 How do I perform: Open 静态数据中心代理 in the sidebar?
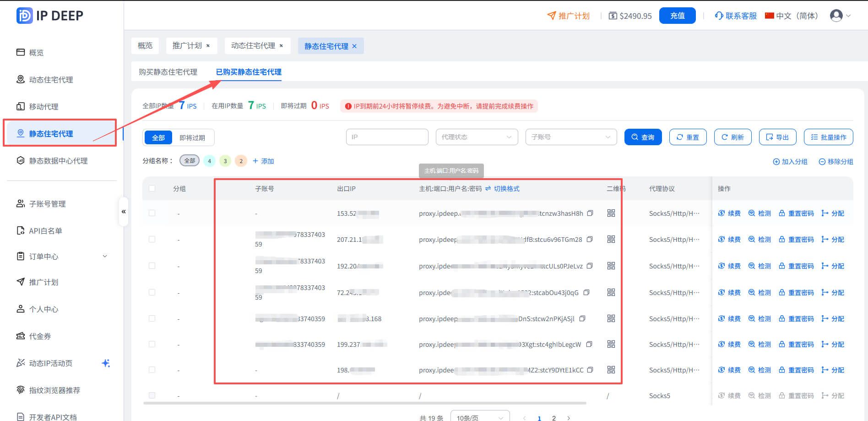(x=62, y=160)
